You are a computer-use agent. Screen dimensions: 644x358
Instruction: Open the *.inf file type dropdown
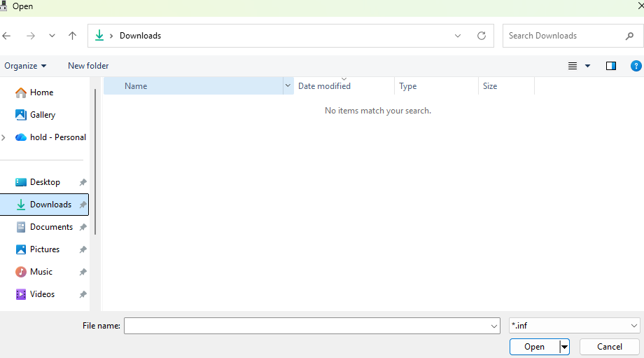coord(574,326)
